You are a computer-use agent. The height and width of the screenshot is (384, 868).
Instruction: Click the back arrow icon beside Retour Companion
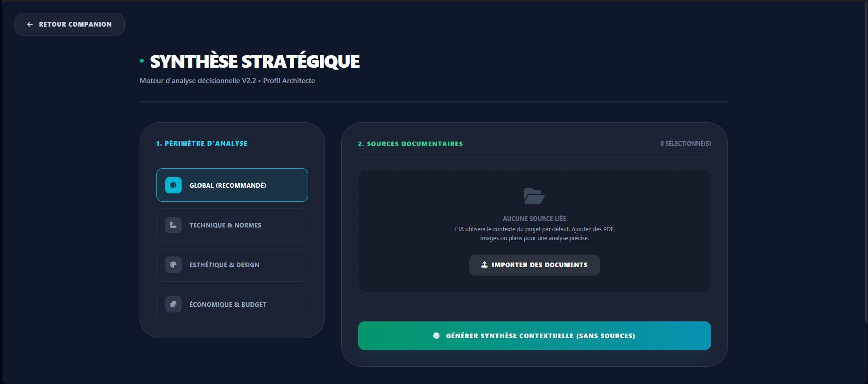tap(30, 24)
